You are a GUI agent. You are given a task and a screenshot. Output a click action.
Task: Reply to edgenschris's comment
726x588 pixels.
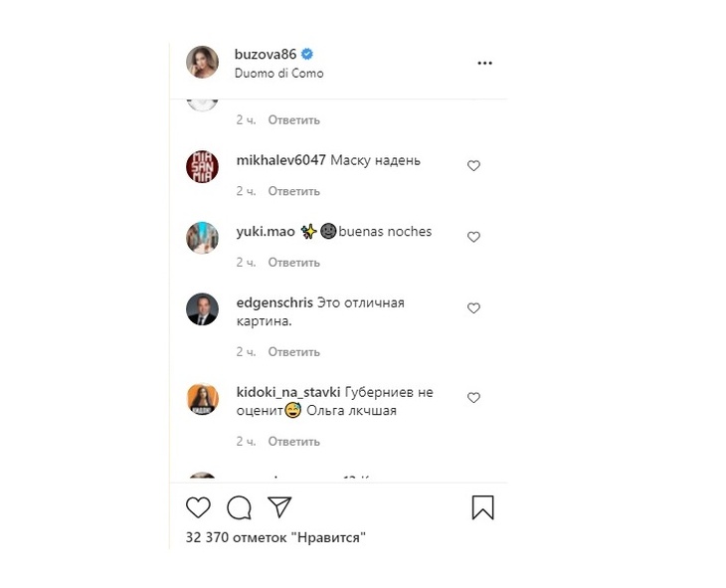coord(293,352)
